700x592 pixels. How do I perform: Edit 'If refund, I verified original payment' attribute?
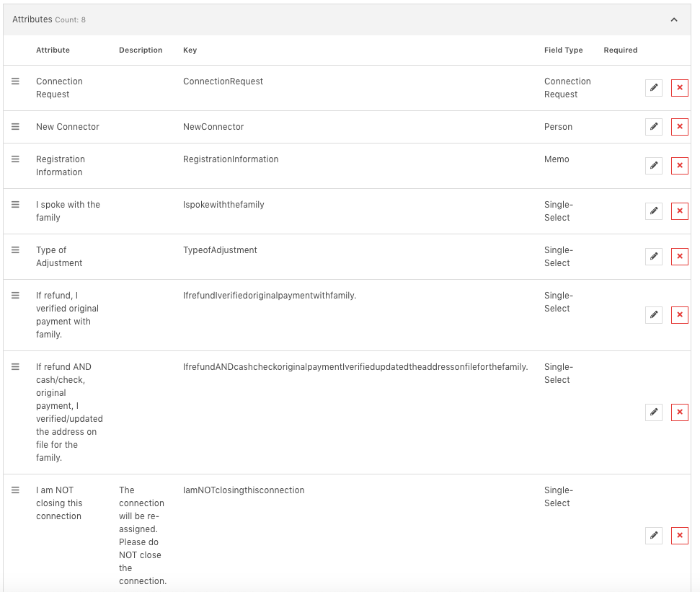(654, 315)
